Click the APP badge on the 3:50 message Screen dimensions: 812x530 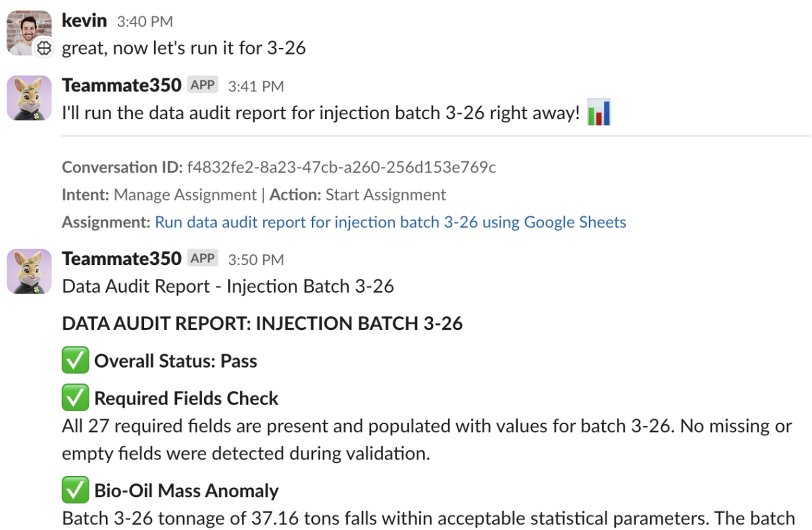click(203, 258)
